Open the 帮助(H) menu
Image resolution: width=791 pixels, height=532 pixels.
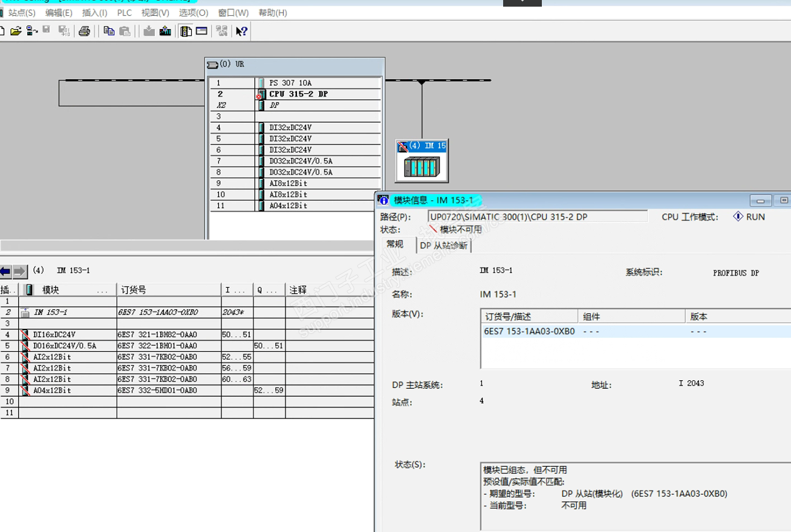pyautogui.click(x=273, y=13)
